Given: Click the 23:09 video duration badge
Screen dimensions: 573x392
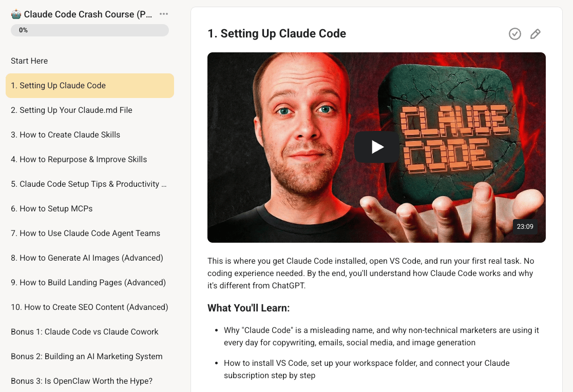Looking at the screenshot, I should 525,226.
